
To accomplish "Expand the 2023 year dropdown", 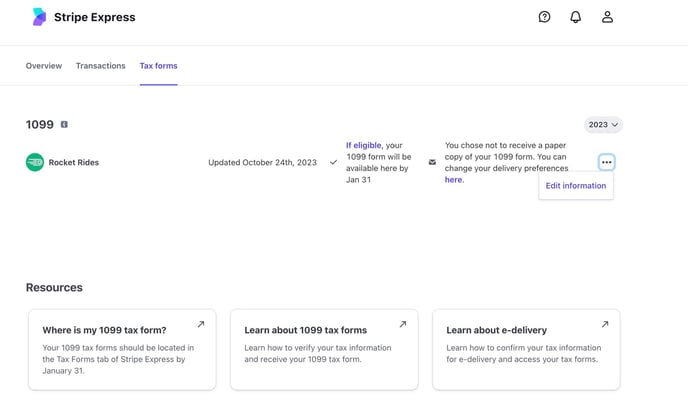I will tap(602, 125).
